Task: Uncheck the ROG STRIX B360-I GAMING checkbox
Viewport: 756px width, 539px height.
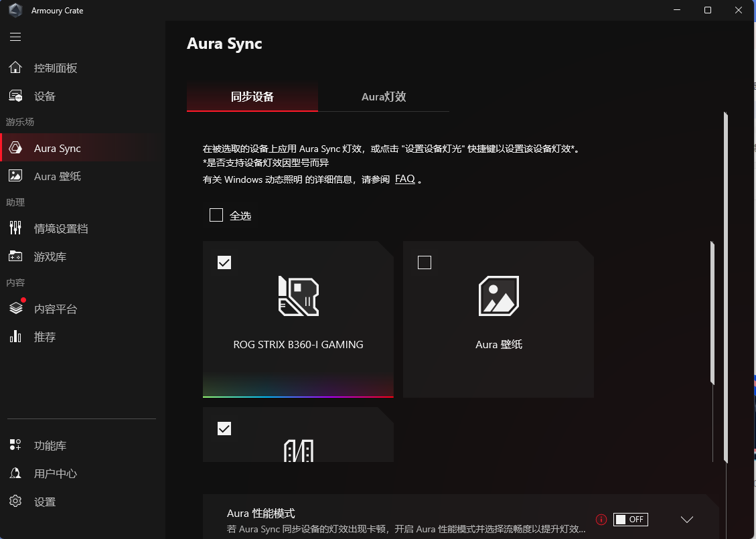Action: point(224,262)
